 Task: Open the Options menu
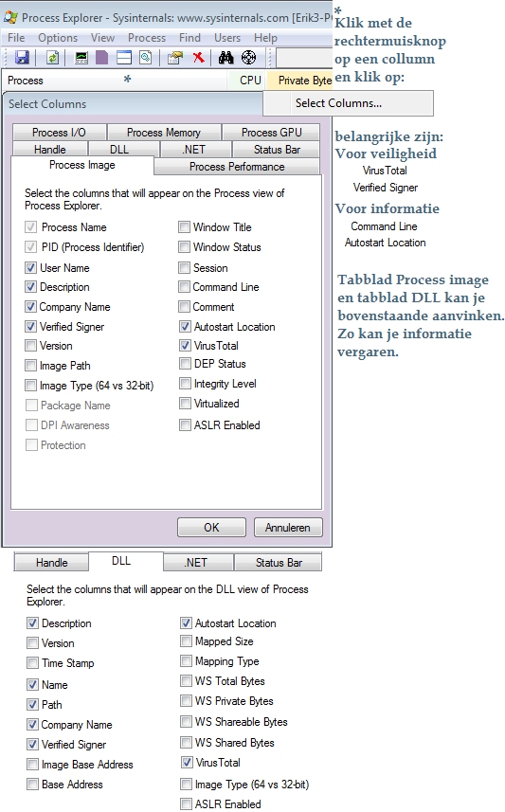point(58,38)
